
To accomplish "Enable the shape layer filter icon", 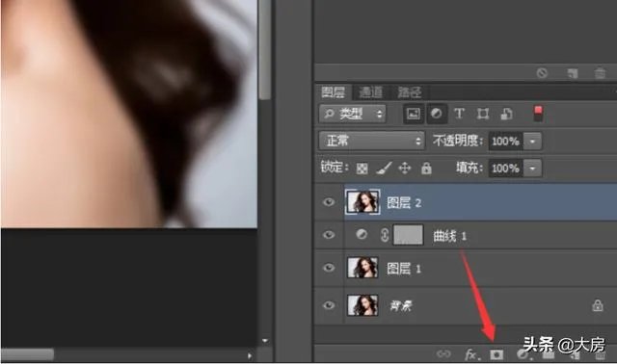I will point(483,114).
